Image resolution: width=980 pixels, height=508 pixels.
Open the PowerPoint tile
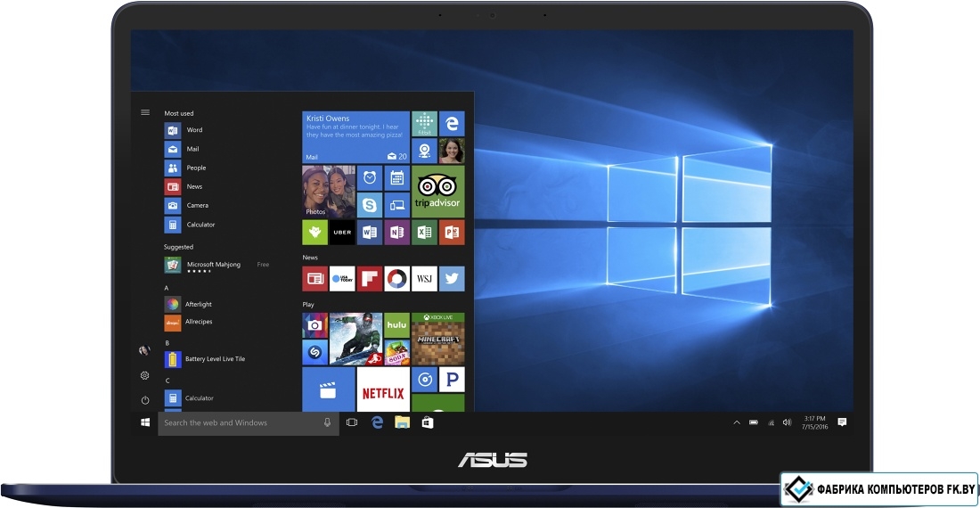coord(452,232)
